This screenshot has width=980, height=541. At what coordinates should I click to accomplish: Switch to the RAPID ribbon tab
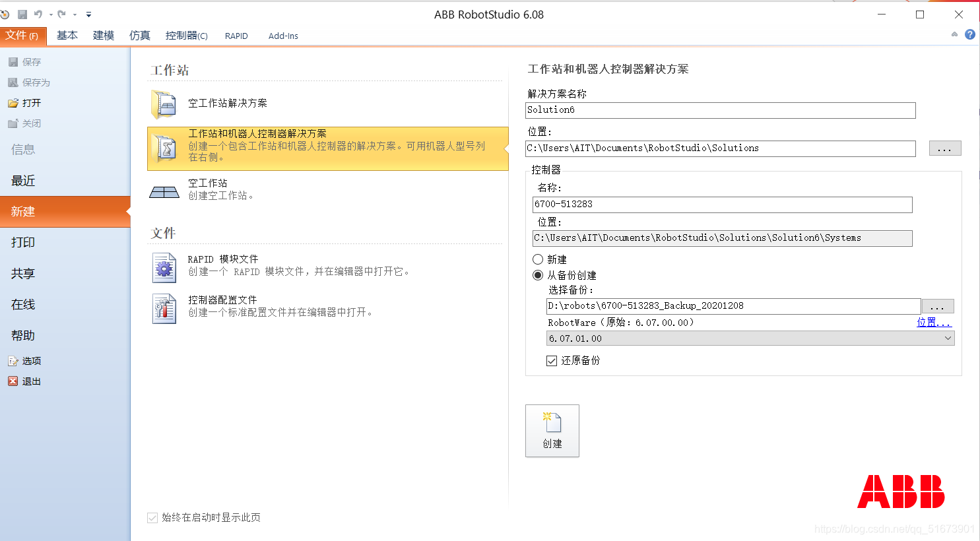click(x=236, y=36)
